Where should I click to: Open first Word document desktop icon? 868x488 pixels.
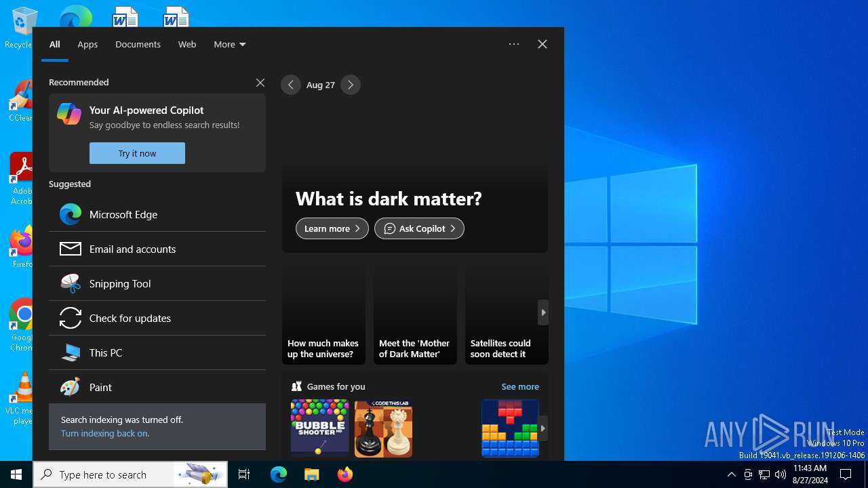[x=125, y=16]
